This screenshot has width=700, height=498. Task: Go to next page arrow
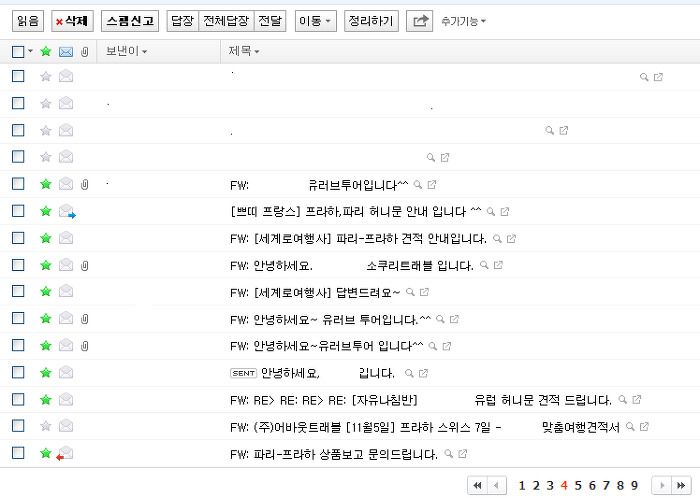click(662, 486)
